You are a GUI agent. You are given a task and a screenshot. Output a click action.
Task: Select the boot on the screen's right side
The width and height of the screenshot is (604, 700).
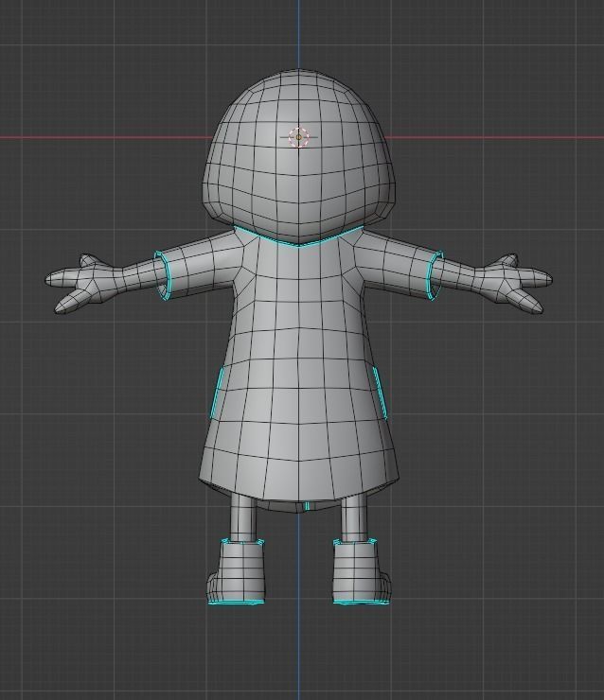(x=361, y=572)
